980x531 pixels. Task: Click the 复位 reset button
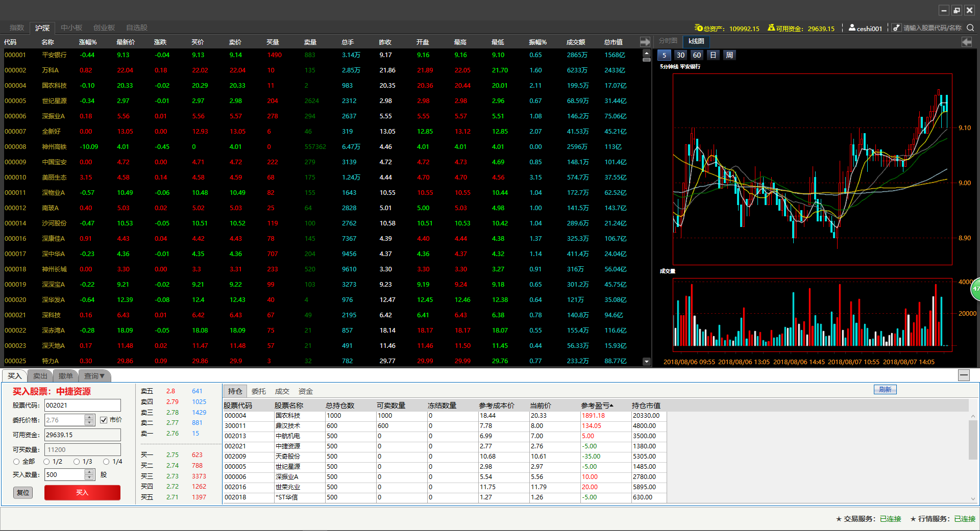tap(23, 492)
